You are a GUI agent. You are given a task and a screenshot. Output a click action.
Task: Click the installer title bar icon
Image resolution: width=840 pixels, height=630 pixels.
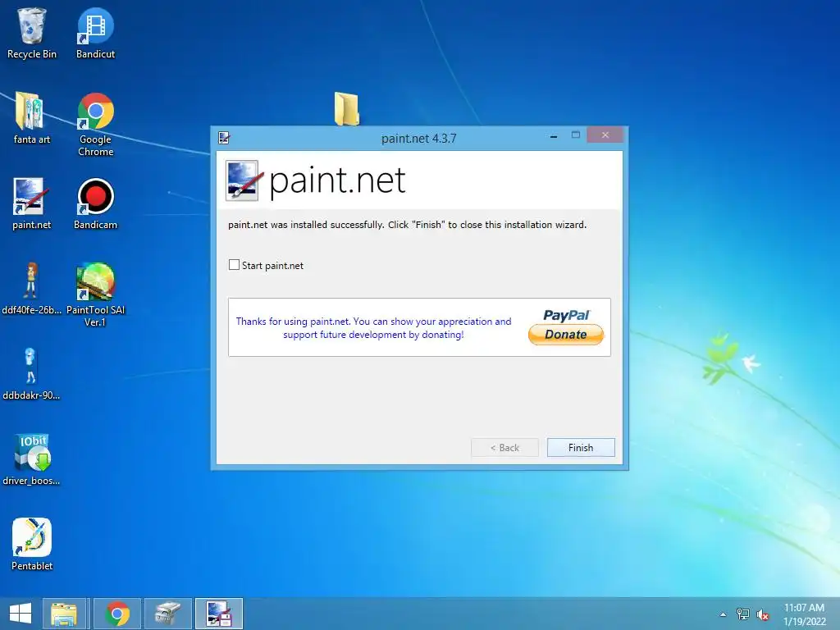coord(224,138)
